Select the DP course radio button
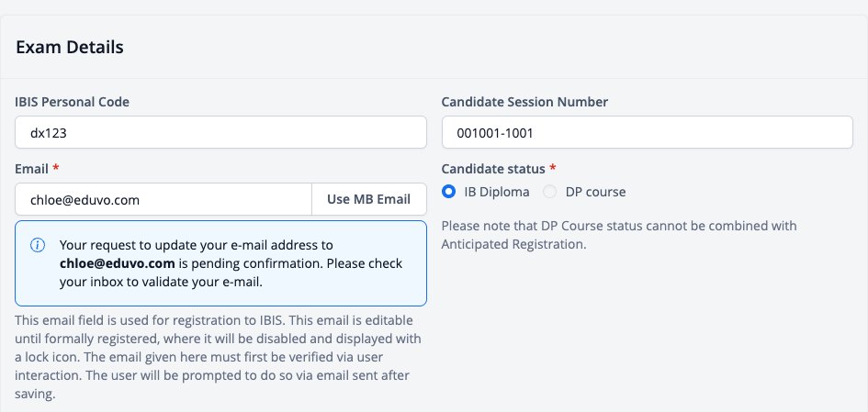The image size is (868, 412). [549, 192]
